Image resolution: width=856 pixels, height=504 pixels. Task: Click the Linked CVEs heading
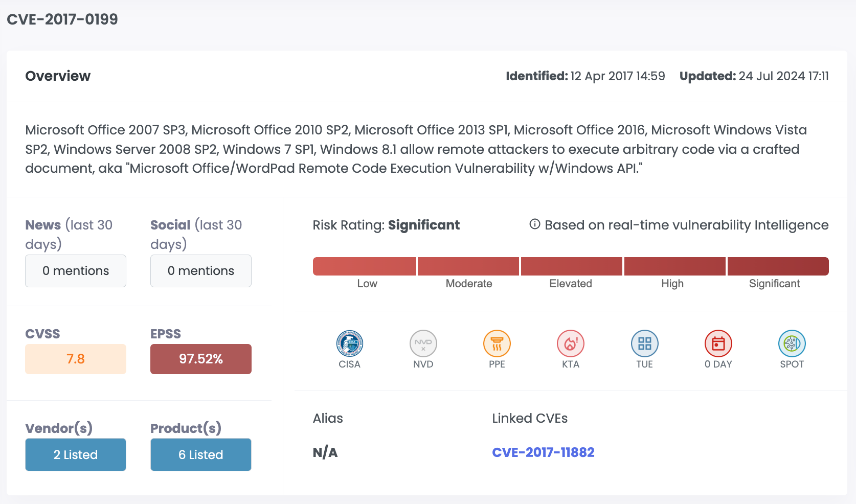pos(530,418)
